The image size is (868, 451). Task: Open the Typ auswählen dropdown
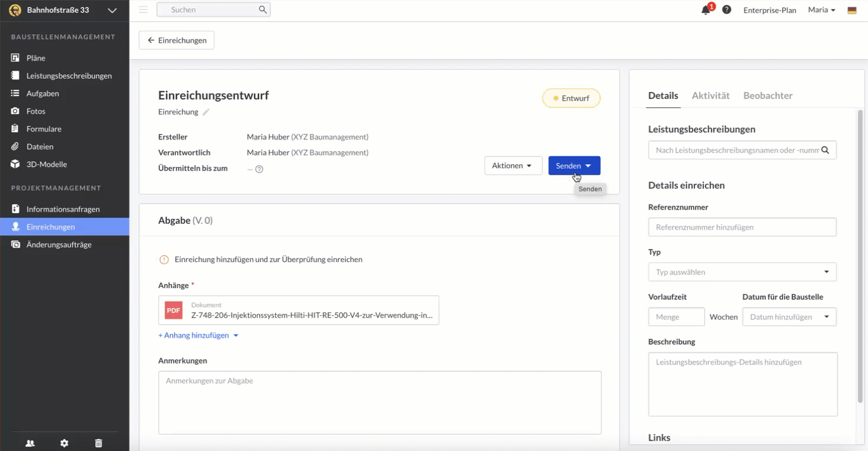pyautogui.click(x=742, y=272)
